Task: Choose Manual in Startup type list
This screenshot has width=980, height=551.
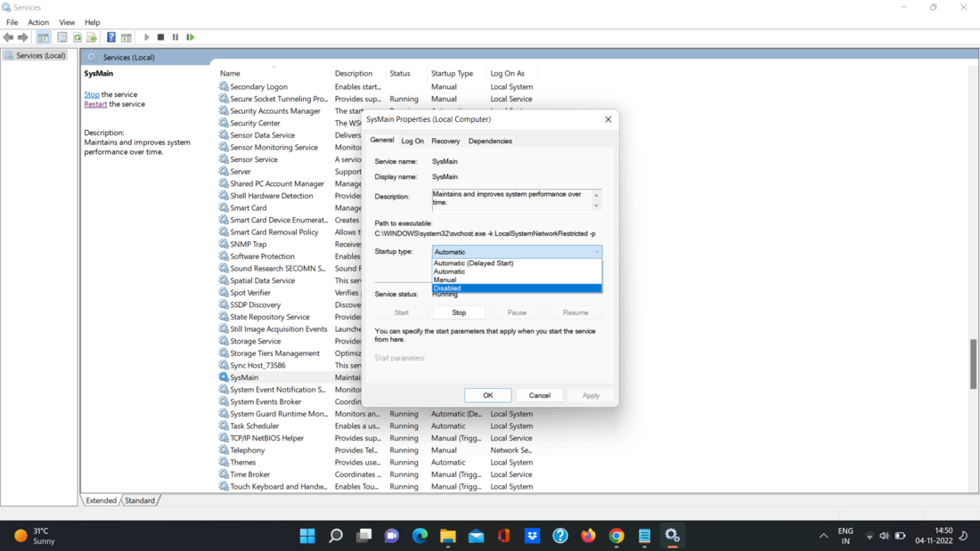Action: [x=517, y=280]
